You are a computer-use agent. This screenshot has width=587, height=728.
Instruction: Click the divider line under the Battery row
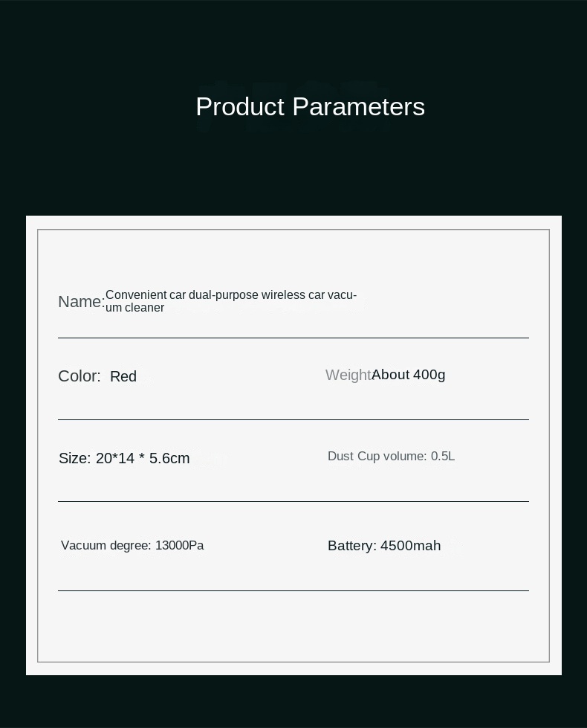(x=293, y=591)
